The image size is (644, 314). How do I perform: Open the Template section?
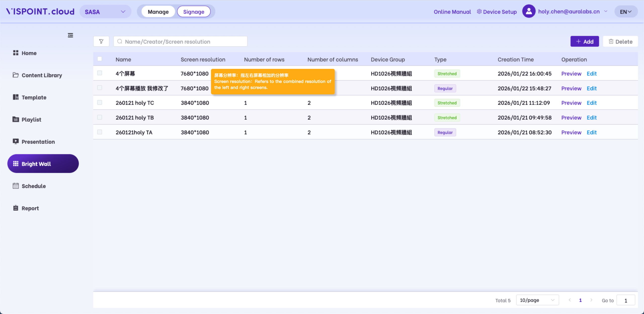(34, 97)
